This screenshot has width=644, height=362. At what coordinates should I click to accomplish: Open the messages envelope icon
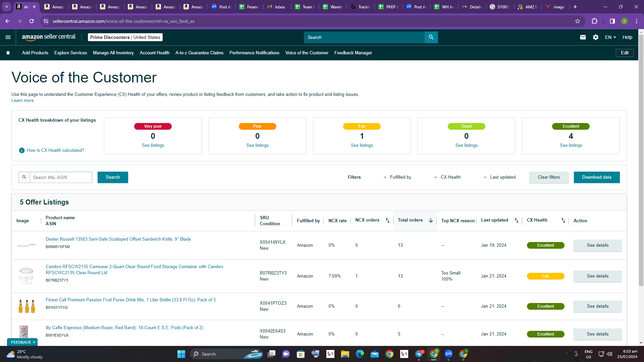(583, 37)
